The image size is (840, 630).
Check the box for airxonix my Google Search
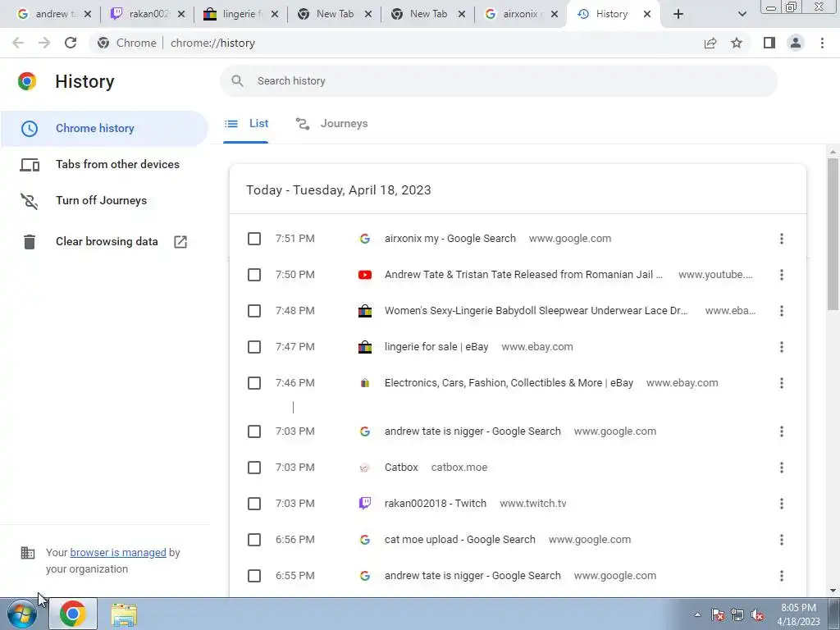254,239
